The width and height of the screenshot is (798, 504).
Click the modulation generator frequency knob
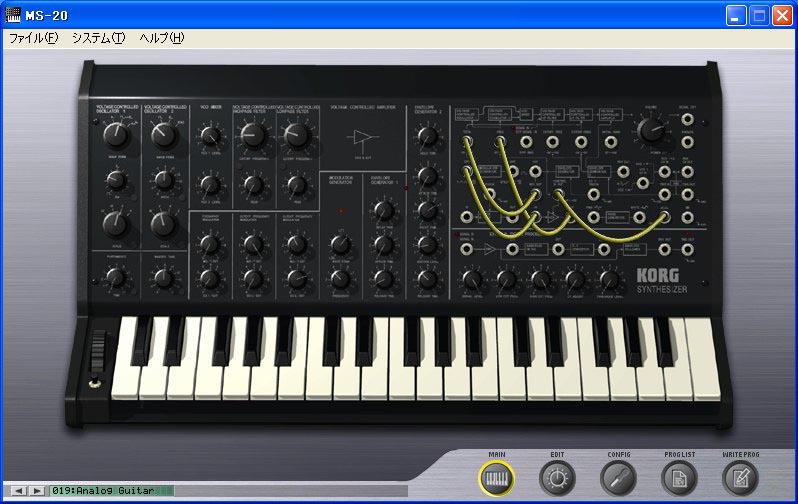340,279
